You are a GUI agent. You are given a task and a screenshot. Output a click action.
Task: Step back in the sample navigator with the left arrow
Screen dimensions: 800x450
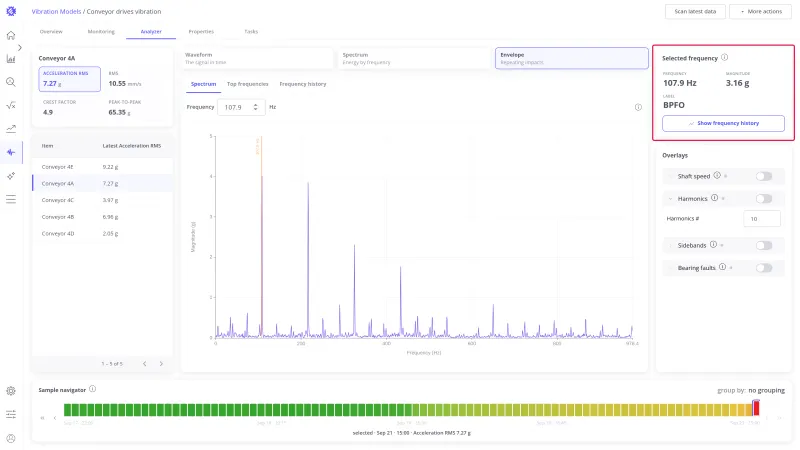click(x=55, y=418)
